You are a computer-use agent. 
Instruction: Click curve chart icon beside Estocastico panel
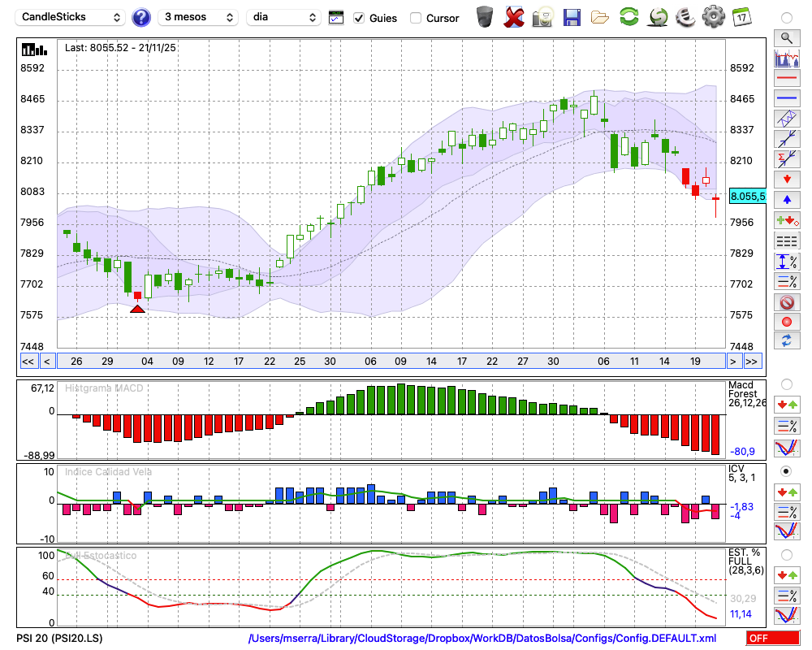(x=787, y=615)
